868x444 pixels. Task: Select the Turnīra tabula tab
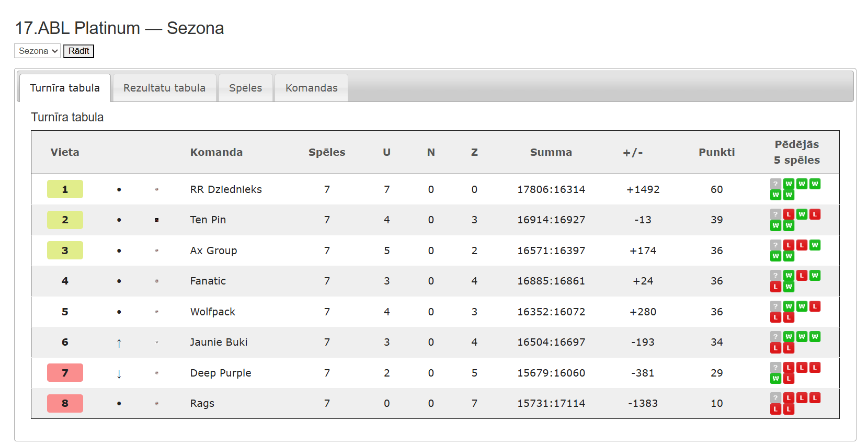tap(65, 88)
